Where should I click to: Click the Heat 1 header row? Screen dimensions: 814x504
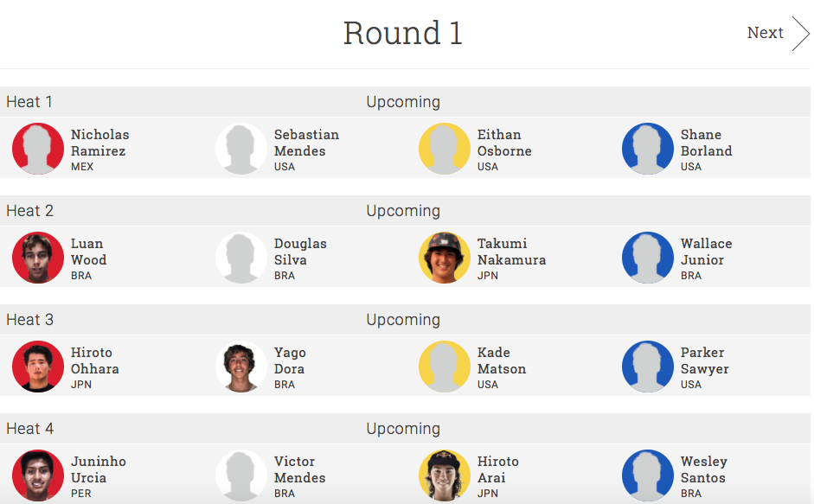(173, 102)
